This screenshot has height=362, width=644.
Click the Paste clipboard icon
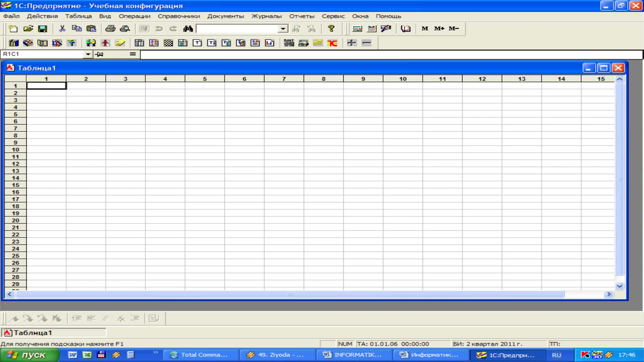click(91, 29)
